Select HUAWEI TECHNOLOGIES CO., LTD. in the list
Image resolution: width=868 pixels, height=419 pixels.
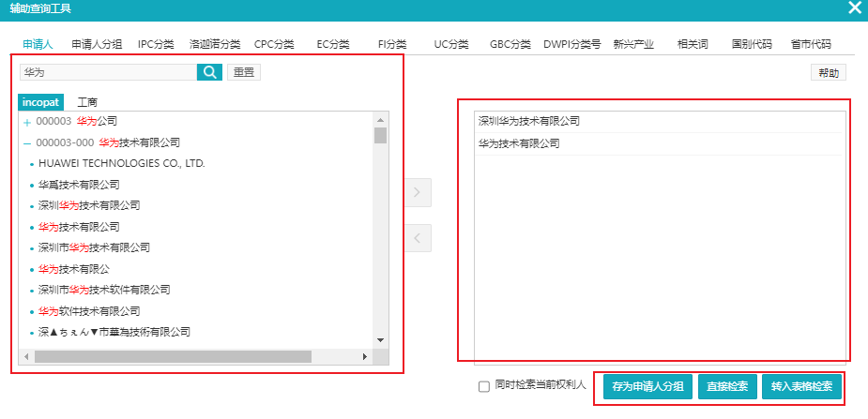tap(122, 164)
